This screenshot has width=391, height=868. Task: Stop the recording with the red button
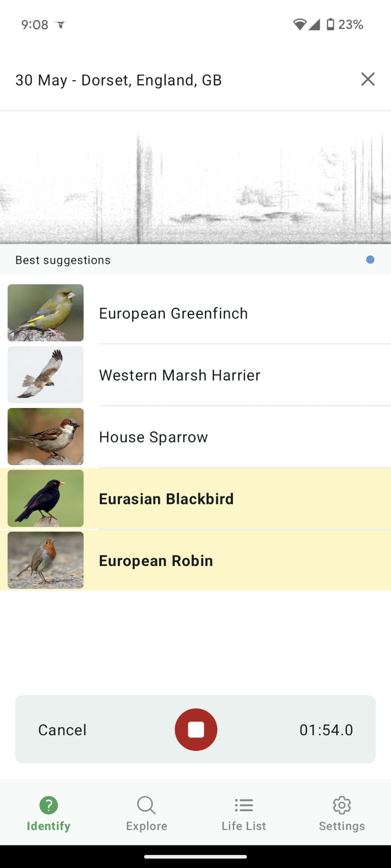click(196, 730)
